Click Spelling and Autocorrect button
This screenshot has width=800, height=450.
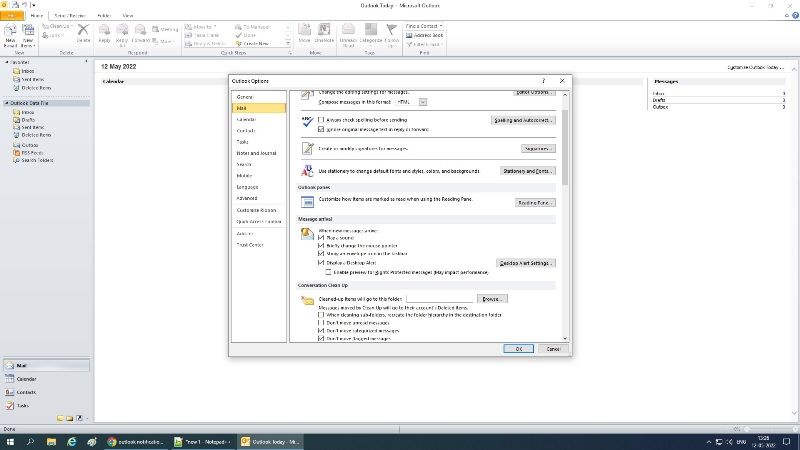click(523, 120)
